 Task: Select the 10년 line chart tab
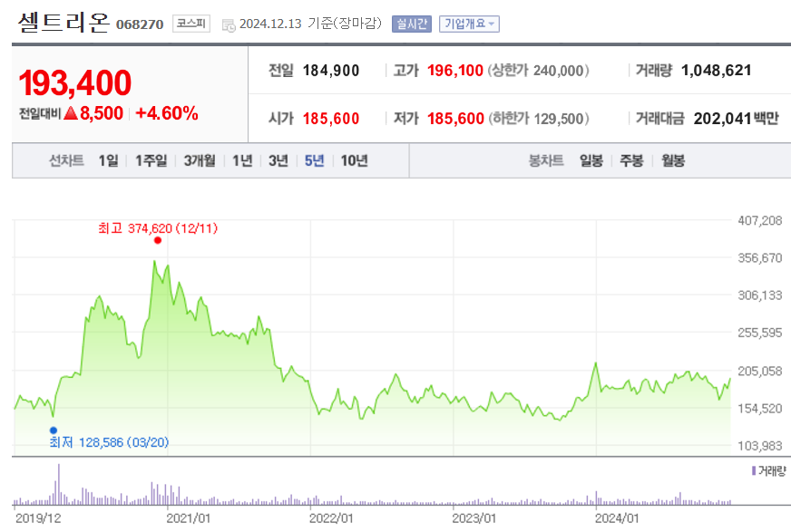(354, 160)
